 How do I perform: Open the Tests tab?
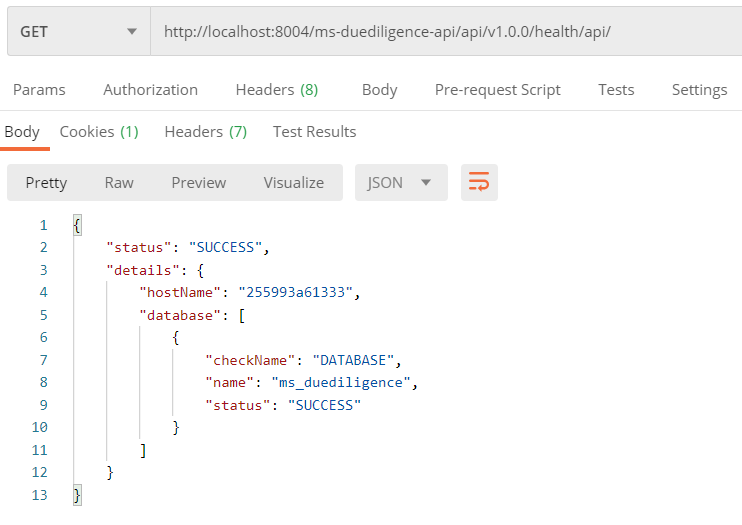tap(616, 89)
